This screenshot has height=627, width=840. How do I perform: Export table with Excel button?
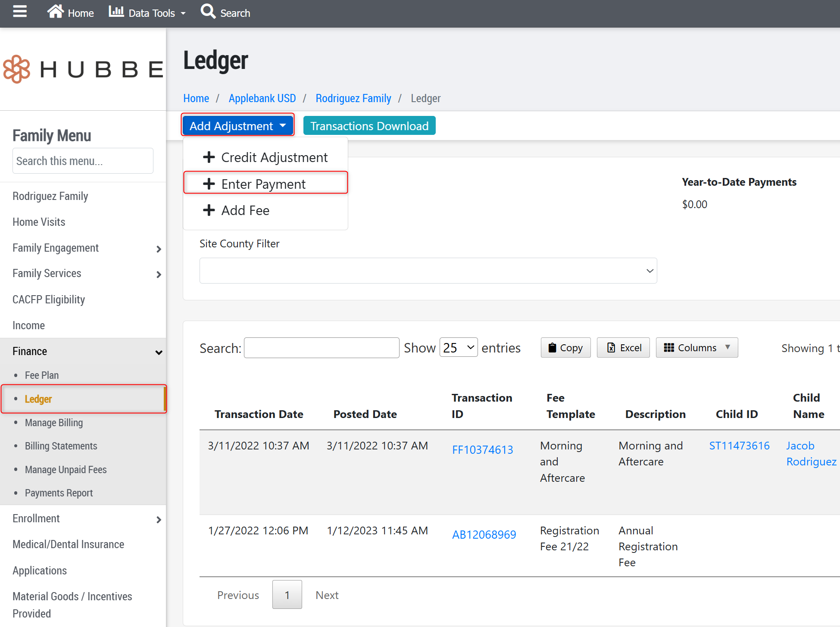pos(623,348)
